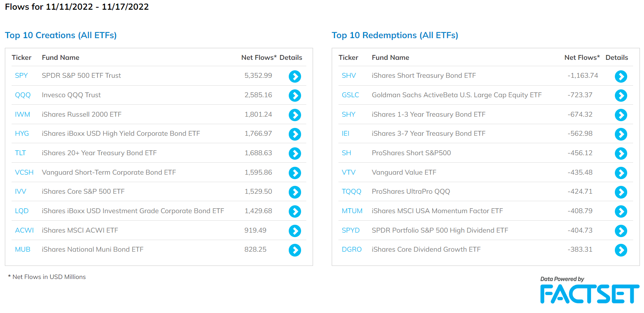Open the SHY ticker link

[x=349, y=114]
